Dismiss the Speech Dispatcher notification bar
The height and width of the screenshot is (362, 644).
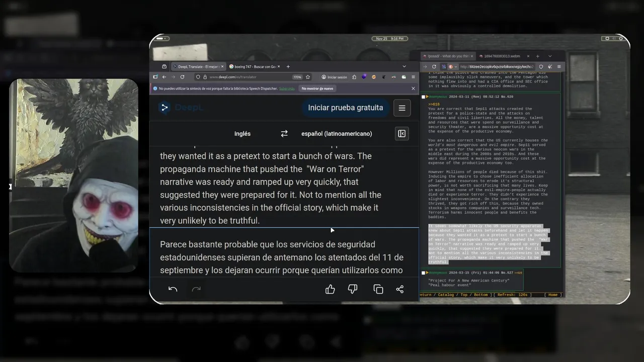413,88
